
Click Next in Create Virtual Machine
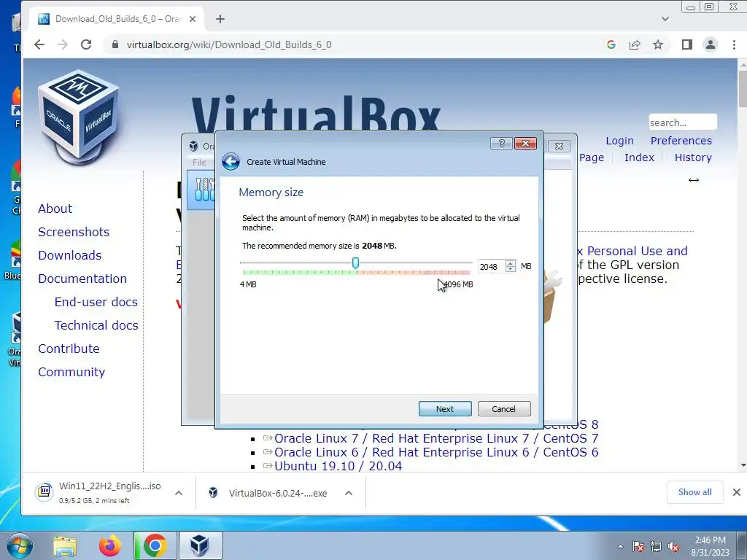(445, 408)
